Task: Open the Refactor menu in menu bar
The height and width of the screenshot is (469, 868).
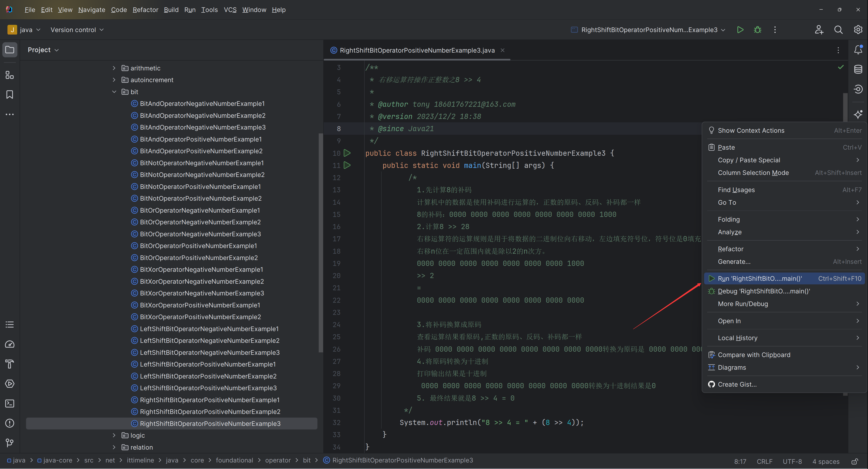Action: pos(145,10)
